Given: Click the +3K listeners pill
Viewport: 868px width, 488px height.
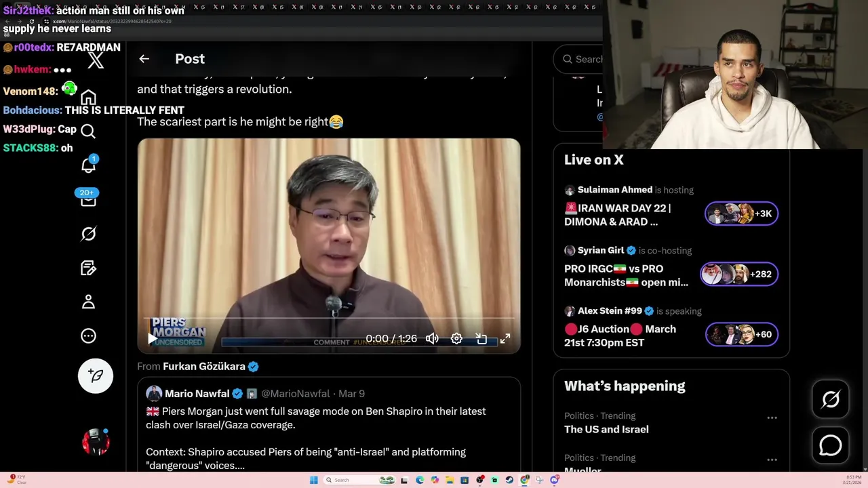Looking at the screenshot, I should click(x=741, y=213).
